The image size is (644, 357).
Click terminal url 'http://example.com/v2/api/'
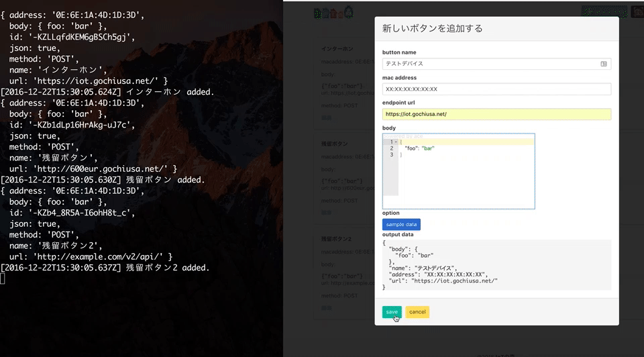click(98, 257)
